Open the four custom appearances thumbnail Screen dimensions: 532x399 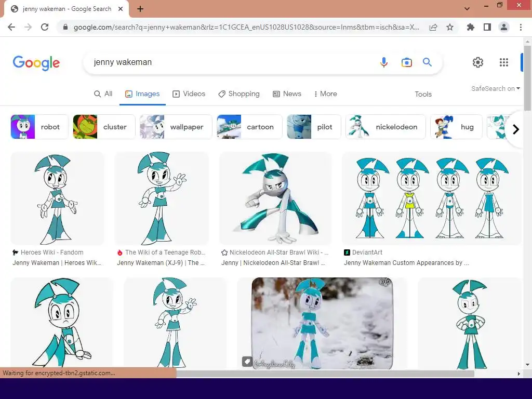(x=432, y=198)
